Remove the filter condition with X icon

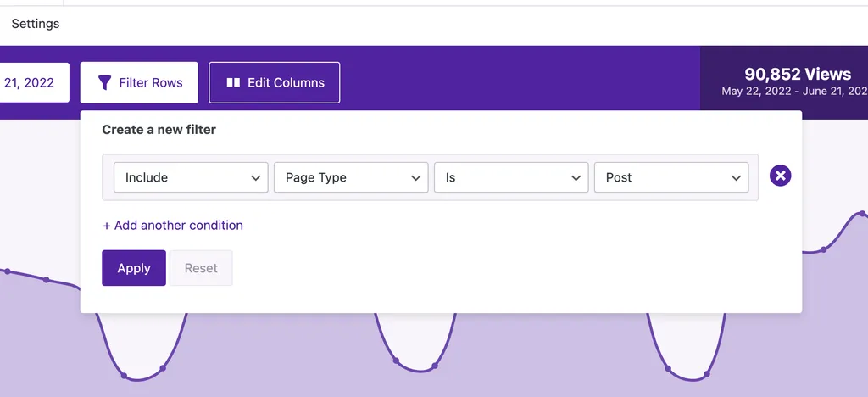(780, 176)
